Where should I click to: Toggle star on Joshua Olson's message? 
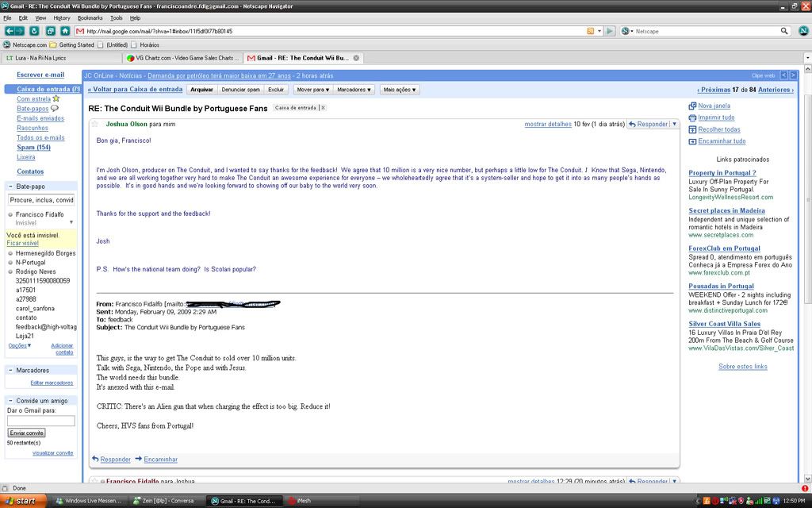(95, 125)
